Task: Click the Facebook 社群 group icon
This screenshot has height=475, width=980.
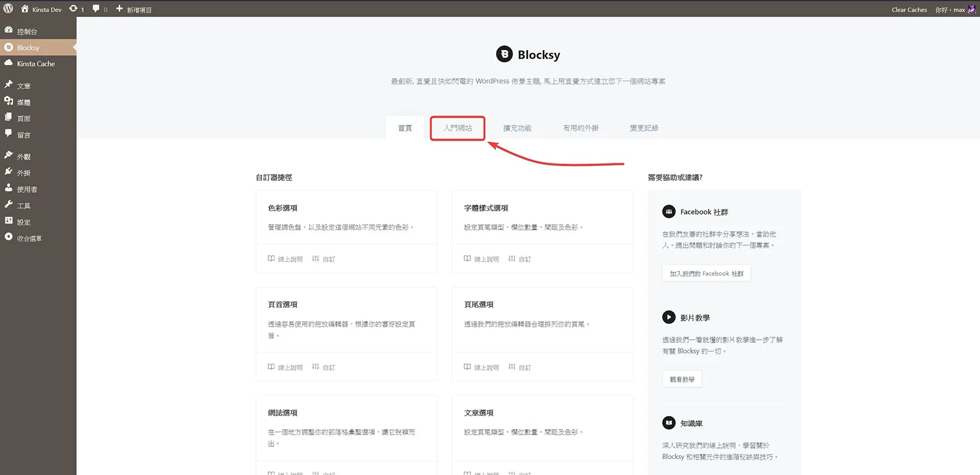Action: (x=669, y=212)
